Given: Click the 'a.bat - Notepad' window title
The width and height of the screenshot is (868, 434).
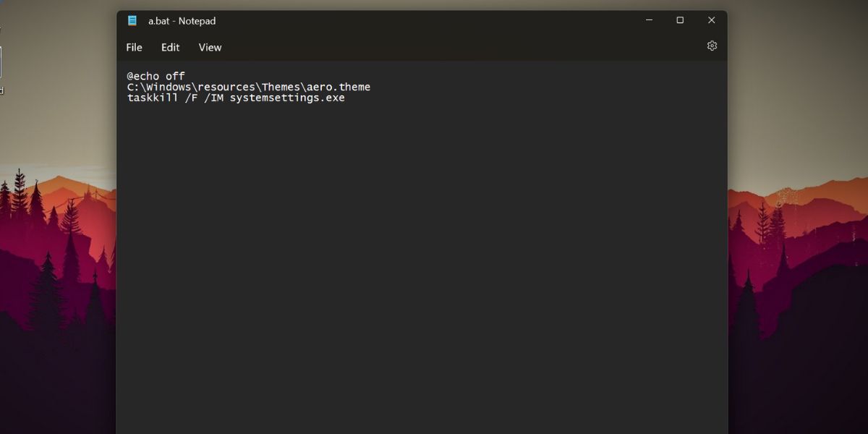Looking at the screenshot, I should point(182,21).
